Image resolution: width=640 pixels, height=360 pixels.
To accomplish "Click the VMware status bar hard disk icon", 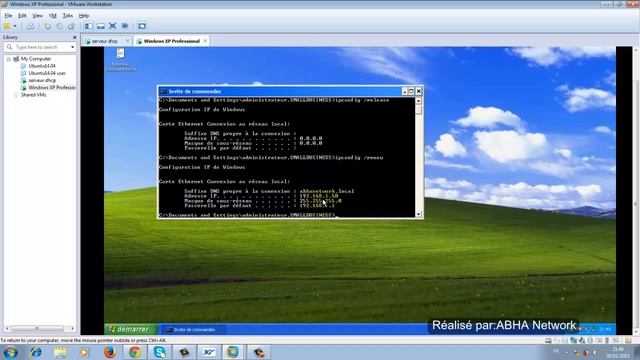I will tap(548, 340).
